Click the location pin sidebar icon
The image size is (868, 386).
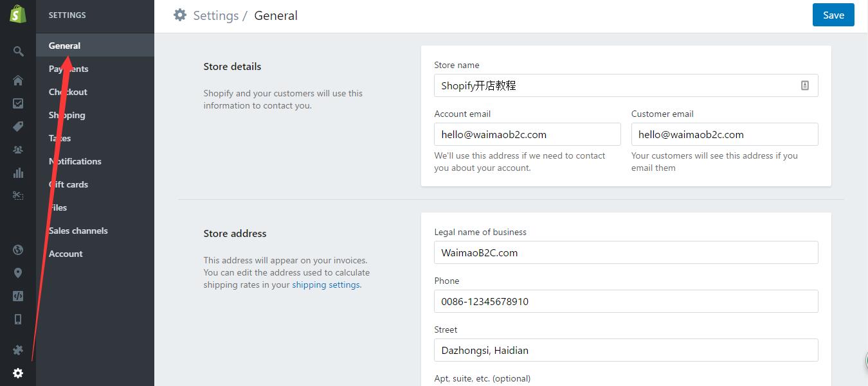coord(18,273)
